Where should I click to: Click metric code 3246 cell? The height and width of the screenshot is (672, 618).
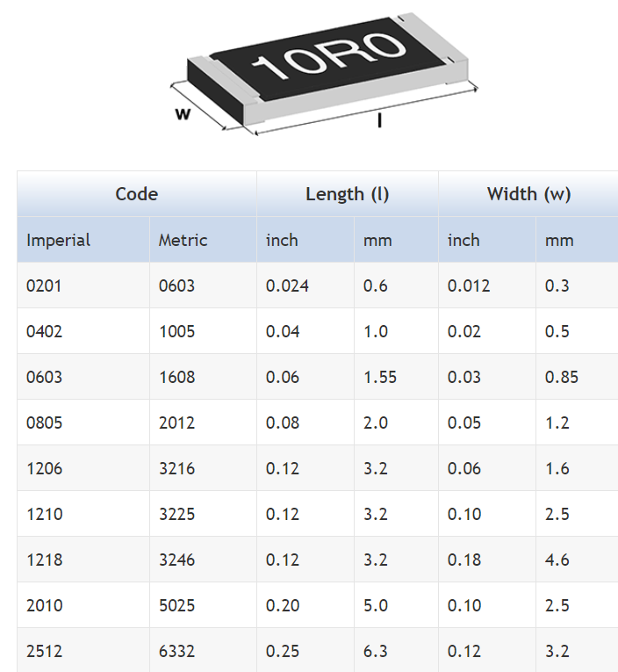coord(203,560)
